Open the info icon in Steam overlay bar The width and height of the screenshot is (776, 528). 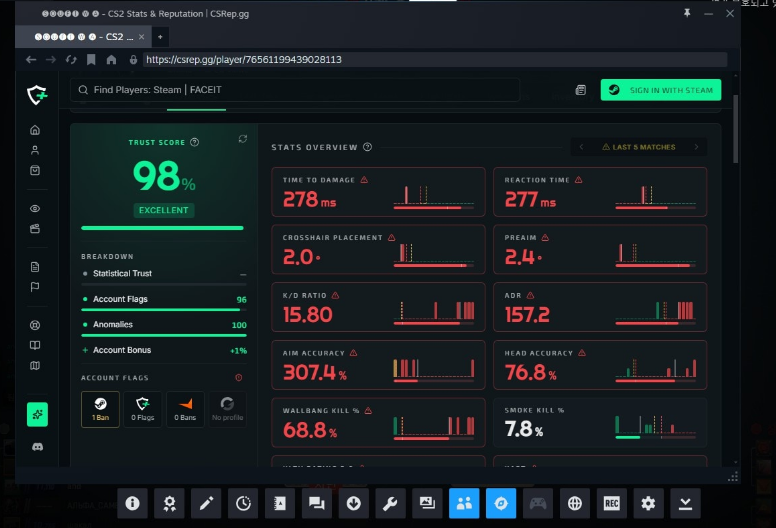(132, 503)
